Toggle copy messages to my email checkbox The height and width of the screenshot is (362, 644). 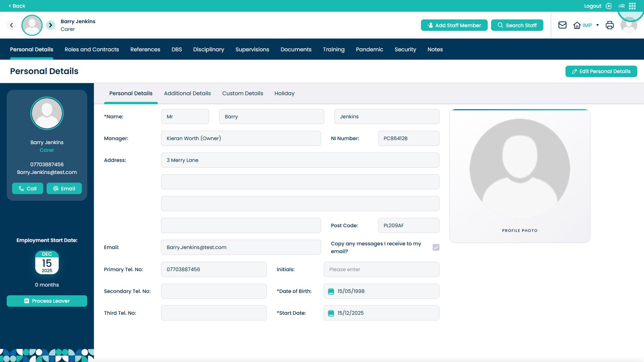pos(436,247)
